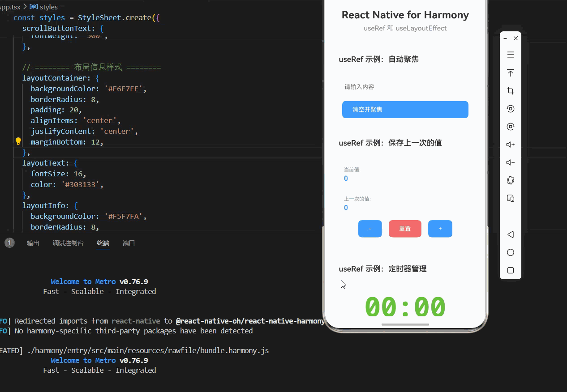Rotate the emulator screen clockwise
This screenshot has height=392, width=567.
pyautogui.click(x=510, y=127)
